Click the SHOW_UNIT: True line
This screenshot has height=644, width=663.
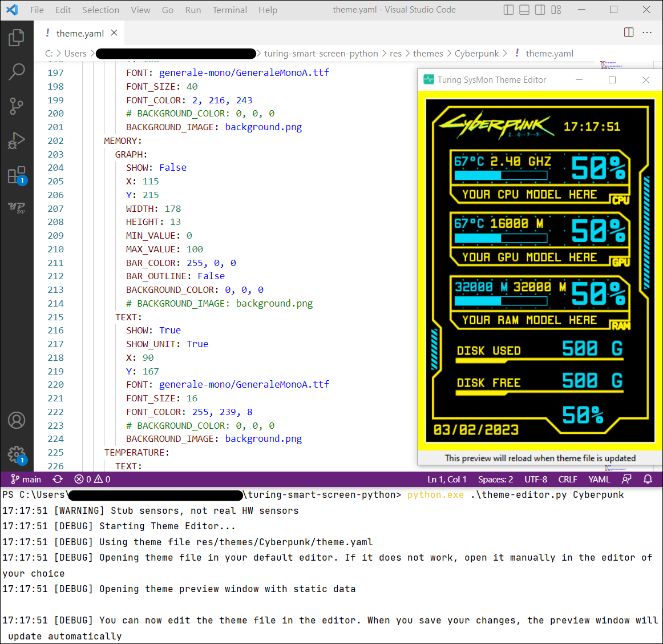[x=167, y=344]
